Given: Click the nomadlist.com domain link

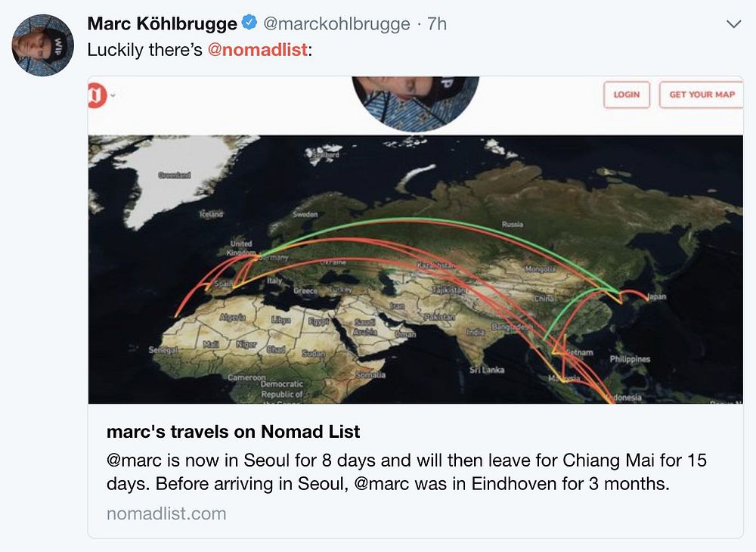Looking at the screenshot, I should coord(166,513).
